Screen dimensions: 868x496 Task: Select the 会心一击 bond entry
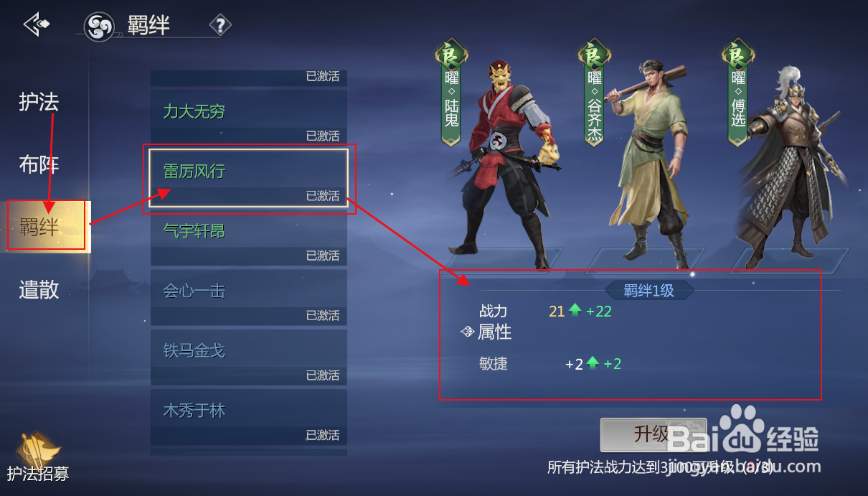tap(249, 296)
